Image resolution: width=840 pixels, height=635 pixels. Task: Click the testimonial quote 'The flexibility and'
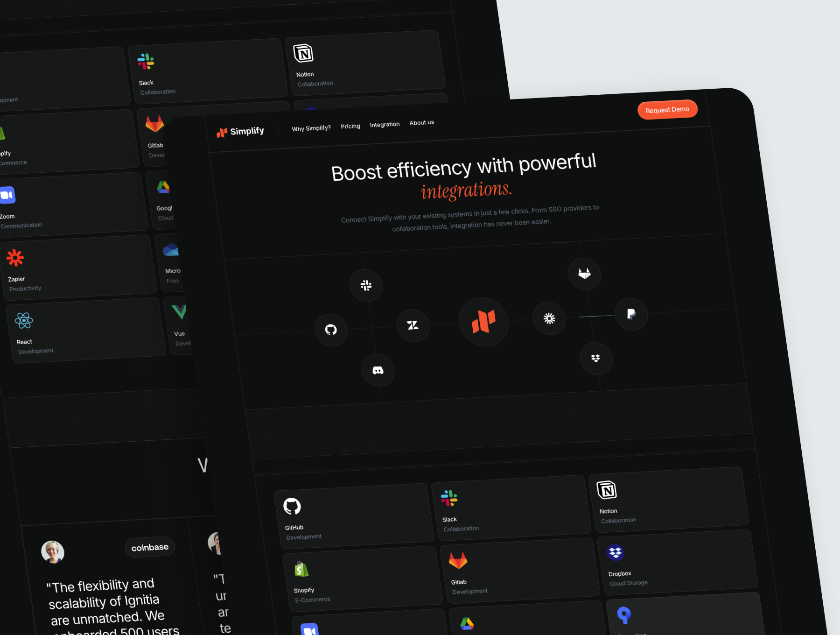[x=100, y=586]
